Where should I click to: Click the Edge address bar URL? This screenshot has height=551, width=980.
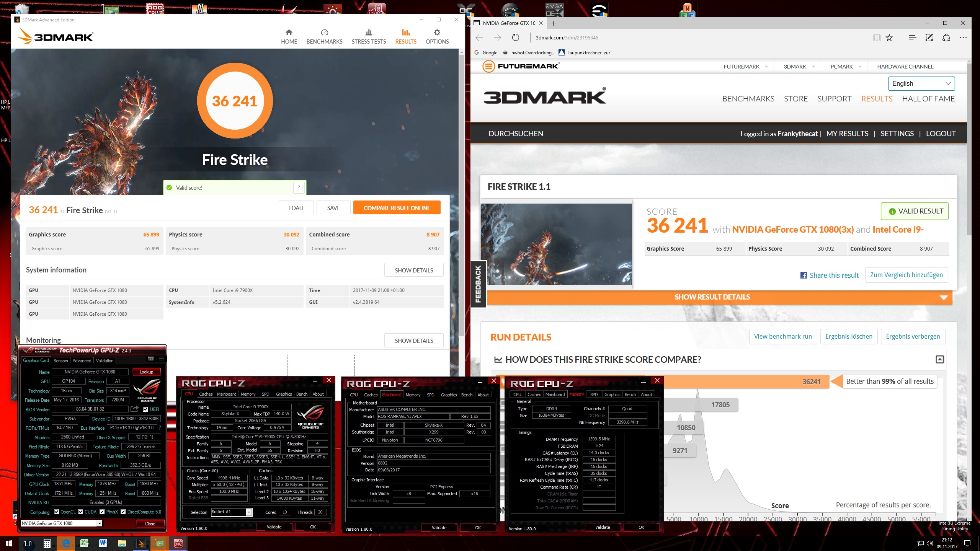(567, 37)
